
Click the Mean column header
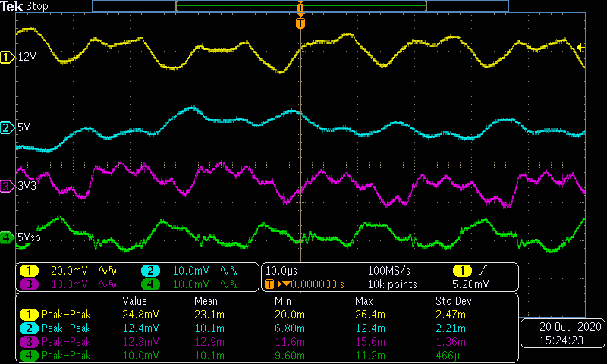pos(206,301)
